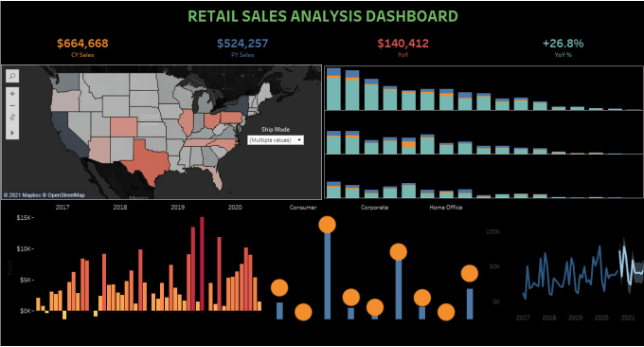Select first stacked bar in top bar row
644x347 pixels.
point(334,89)
